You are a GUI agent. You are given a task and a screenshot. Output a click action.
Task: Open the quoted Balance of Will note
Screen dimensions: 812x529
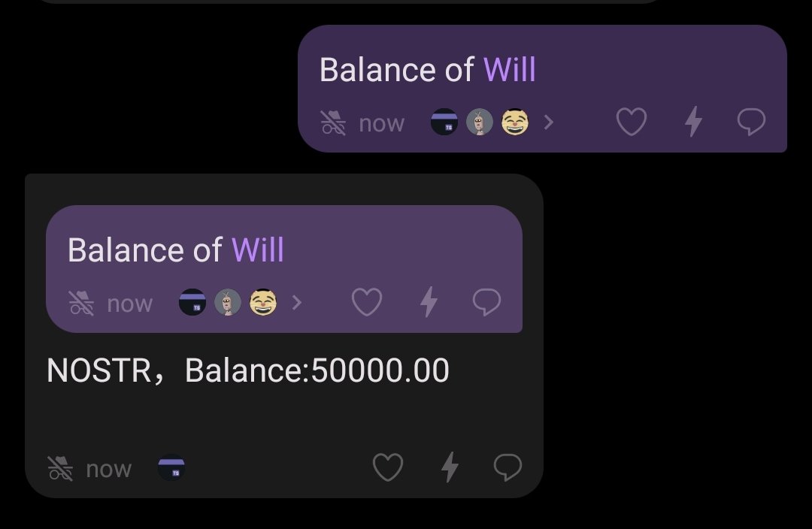click(x=283, y=269)
